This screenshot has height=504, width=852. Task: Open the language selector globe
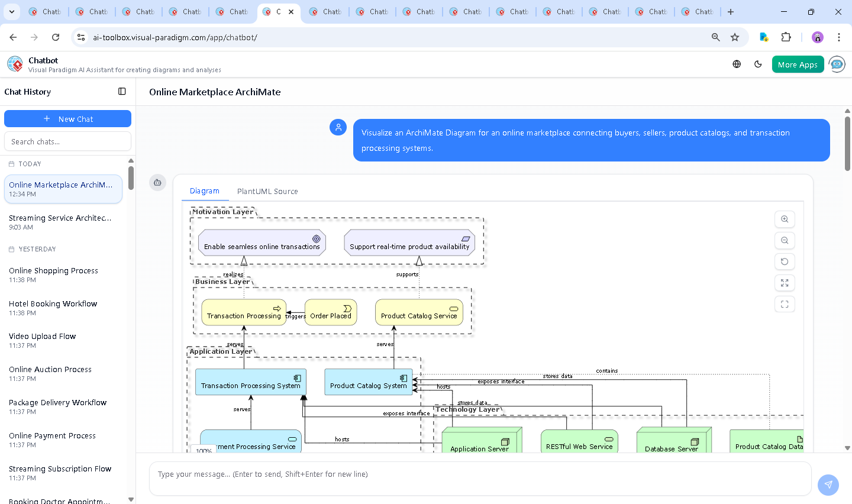736,64
